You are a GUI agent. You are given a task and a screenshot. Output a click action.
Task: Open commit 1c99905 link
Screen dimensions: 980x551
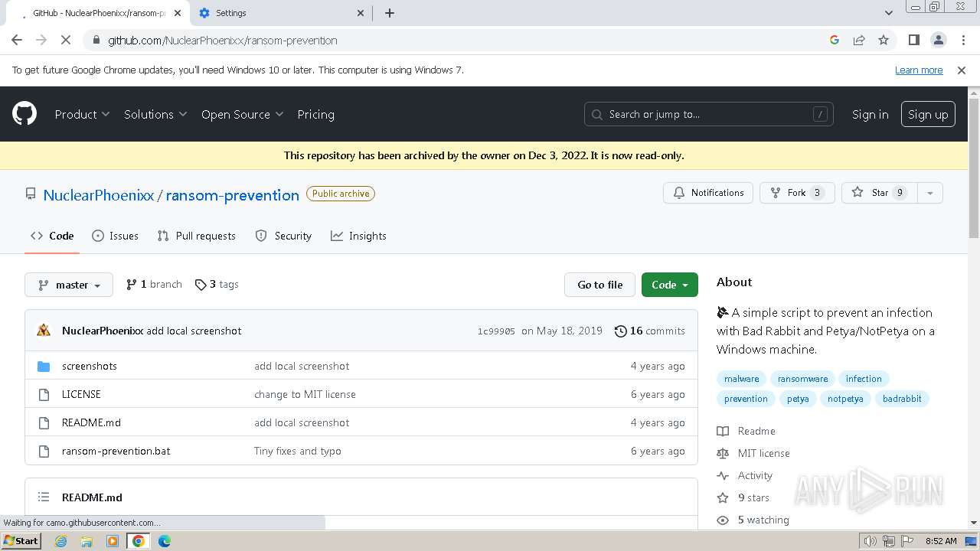pos(496,331)
